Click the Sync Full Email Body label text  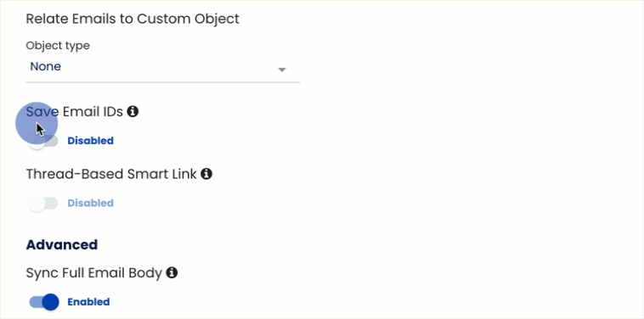coord(94,272)
